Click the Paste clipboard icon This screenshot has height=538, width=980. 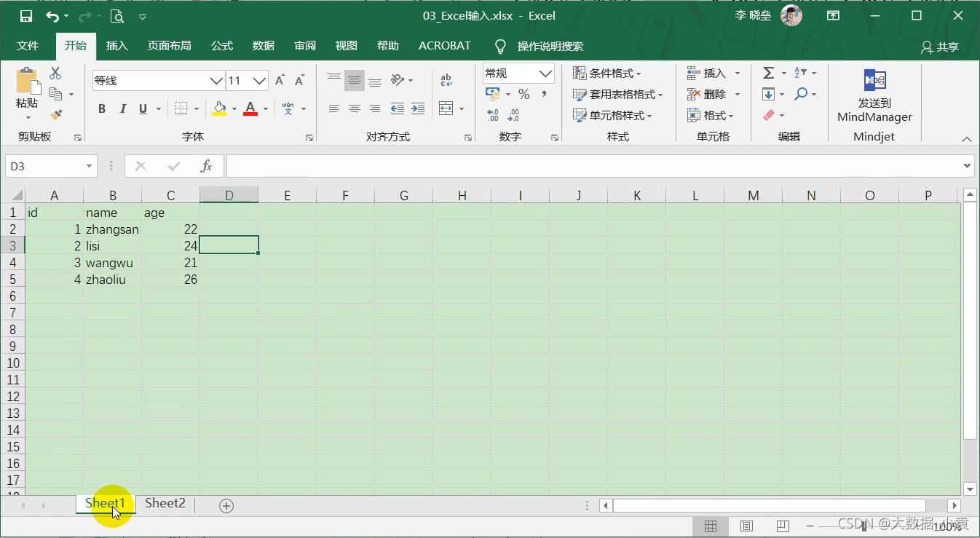click(27, 81)
